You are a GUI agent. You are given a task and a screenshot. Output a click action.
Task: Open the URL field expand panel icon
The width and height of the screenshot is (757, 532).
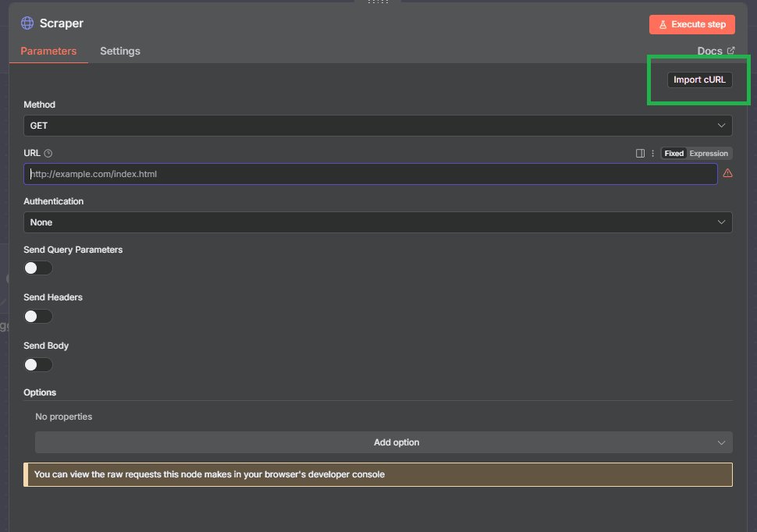(640, 154)
